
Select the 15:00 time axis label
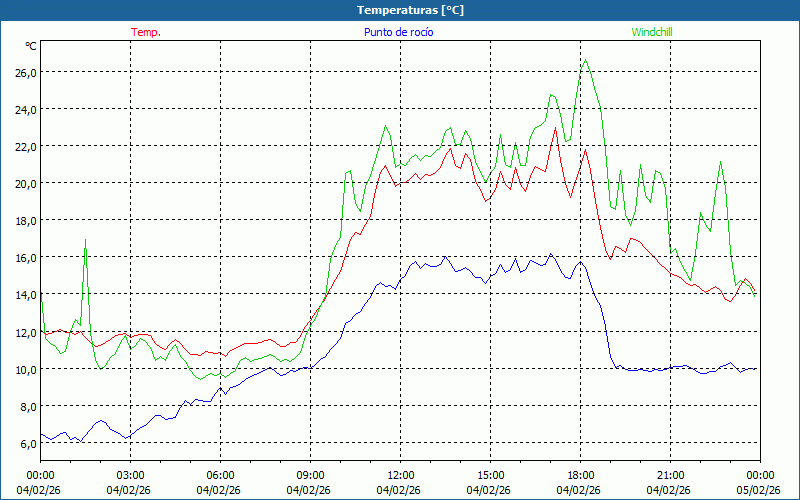pyautogui.click(x=490, y=475)
